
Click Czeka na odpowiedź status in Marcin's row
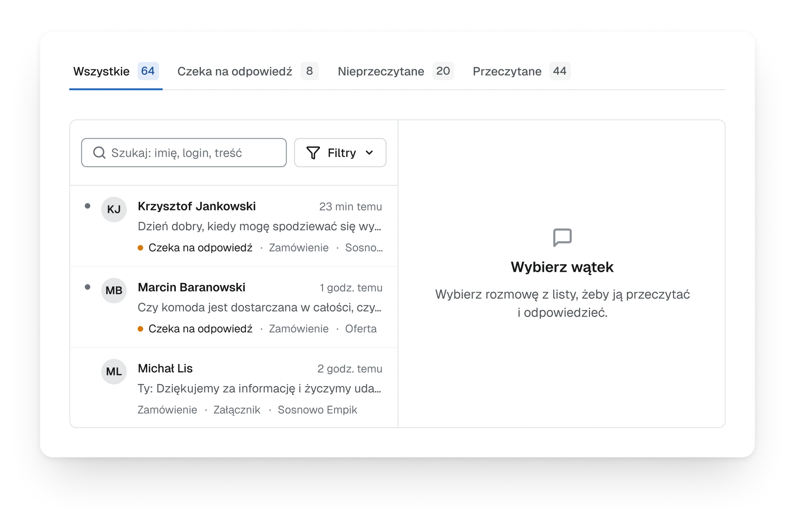point(195,329)
